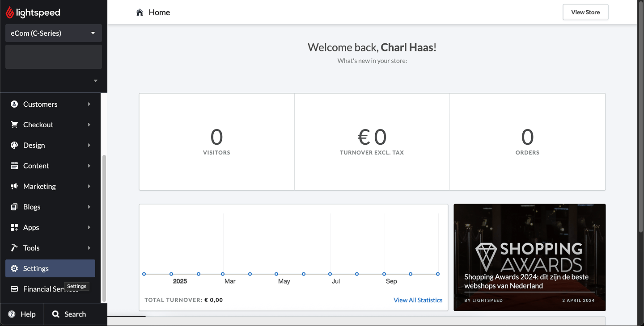The image size is (644, 326).
Task: Click the main page vertical scrollbar
Action: [640, 116]
